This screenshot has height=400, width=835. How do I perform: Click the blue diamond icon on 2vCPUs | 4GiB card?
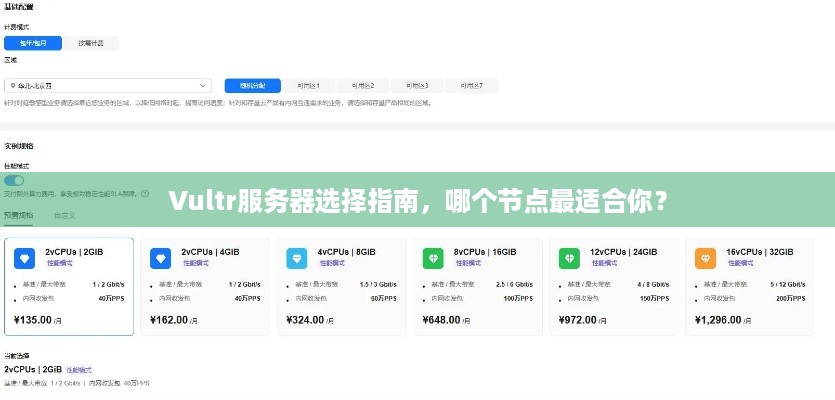(x=160, y=258)
